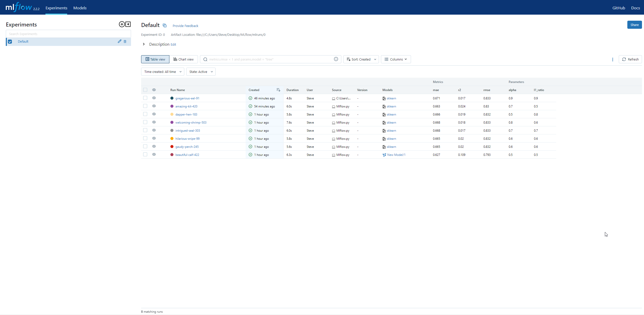Click the Run Name column header

(x=177, y=90)
